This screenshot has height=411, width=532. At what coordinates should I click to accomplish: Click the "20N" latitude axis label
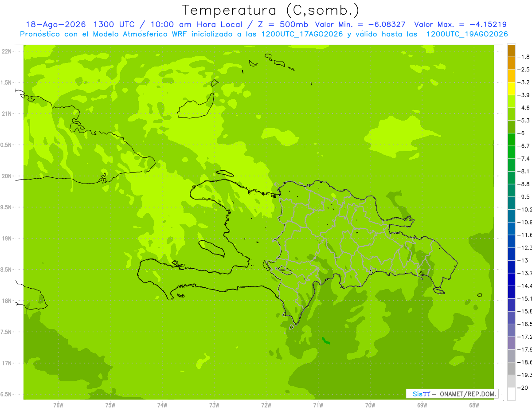coord(7,176)
